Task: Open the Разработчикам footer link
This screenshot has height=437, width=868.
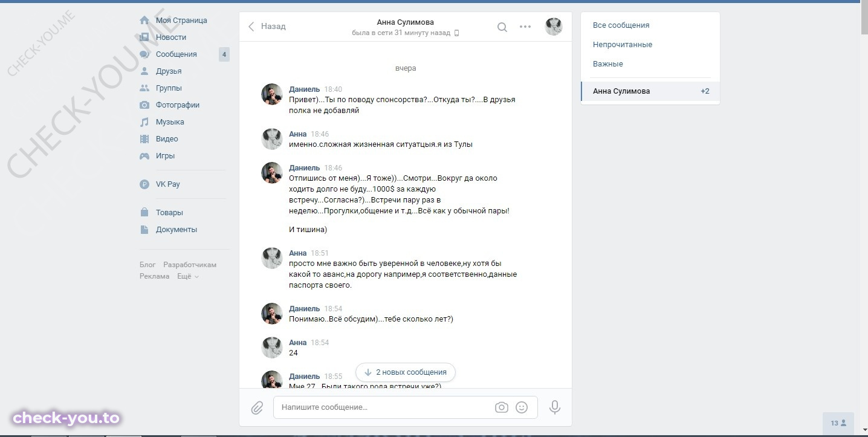Action: click(190, 265)
